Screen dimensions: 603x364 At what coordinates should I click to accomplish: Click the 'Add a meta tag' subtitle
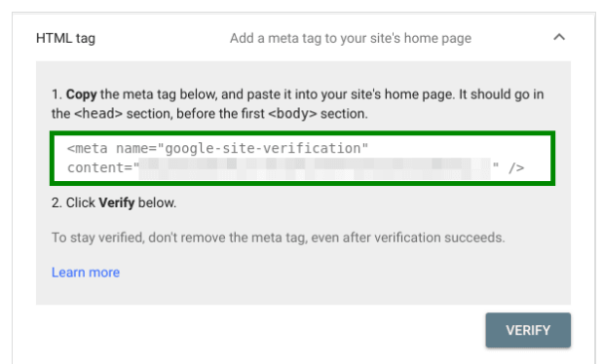click(x=351, y=38)
